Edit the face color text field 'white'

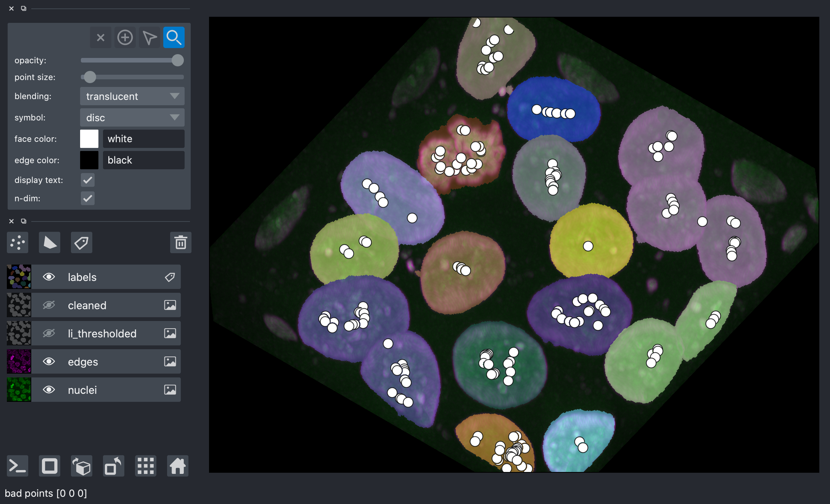tap(144, 139)
